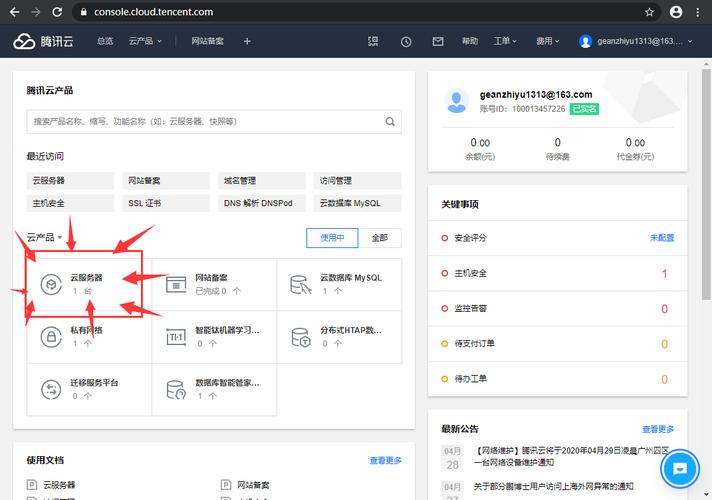
Task: Focus the product search input field
Action: tap(214, 122)
